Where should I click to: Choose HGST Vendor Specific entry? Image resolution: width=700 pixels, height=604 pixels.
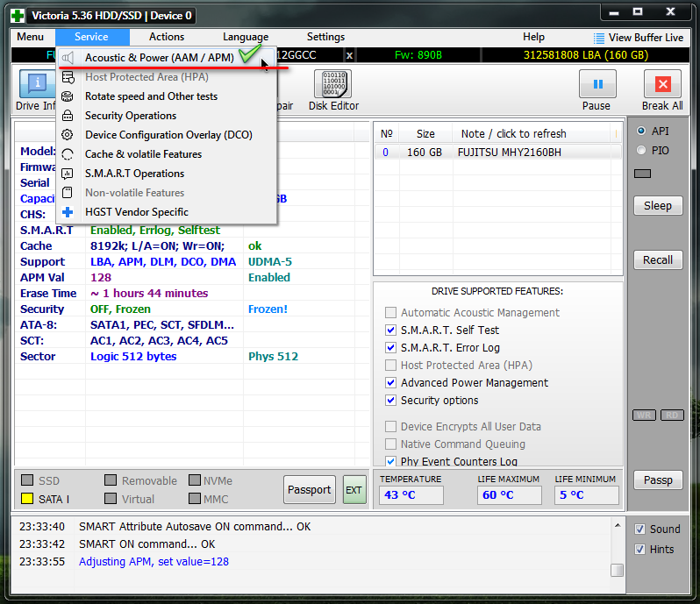pyautogui.click(x=166, y=212)
